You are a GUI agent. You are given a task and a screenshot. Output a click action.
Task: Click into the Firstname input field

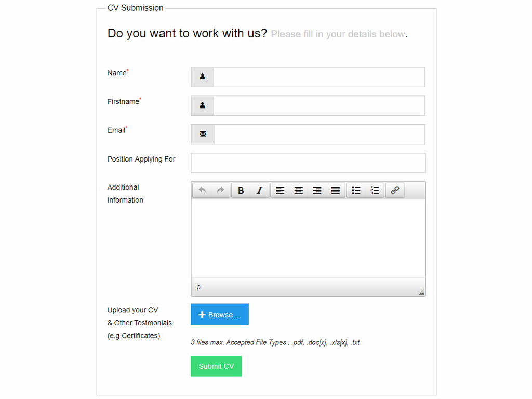pos(319,105)
